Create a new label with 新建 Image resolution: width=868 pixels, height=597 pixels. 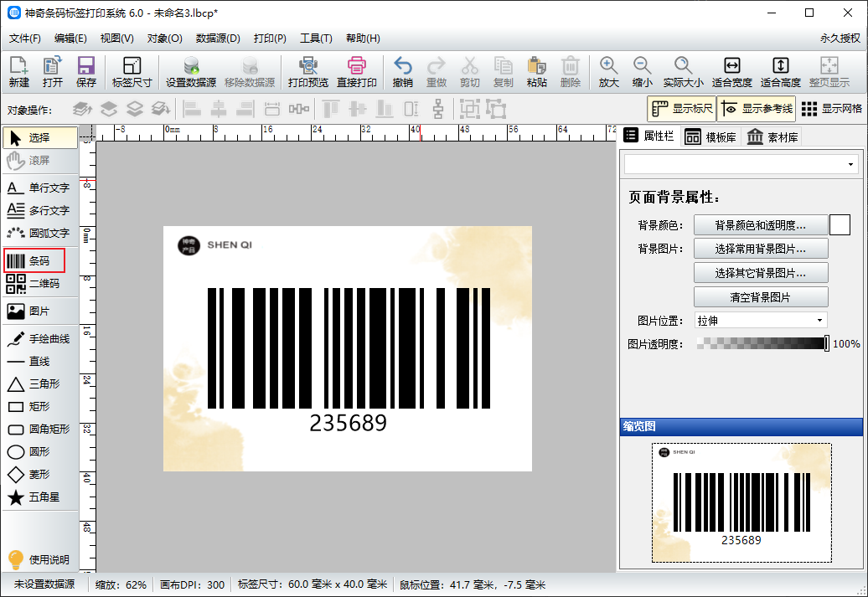tap(18, 72)
